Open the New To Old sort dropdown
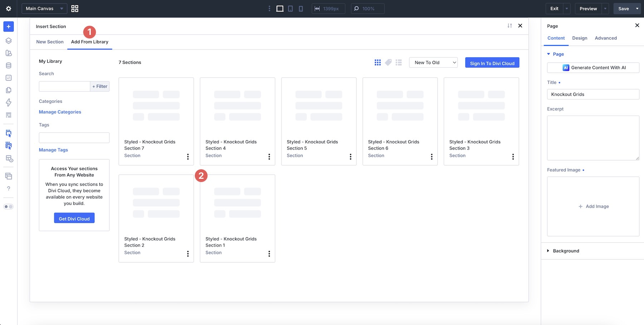This screenshot has height=325, width=644. click(433, 63)
